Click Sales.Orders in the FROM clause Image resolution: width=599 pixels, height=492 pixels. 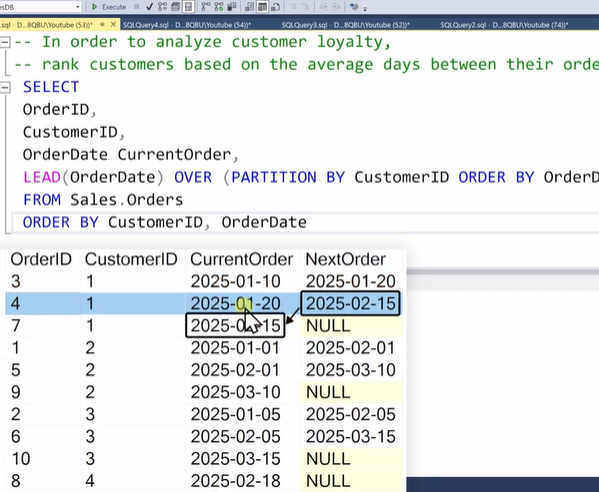(126, 200)
